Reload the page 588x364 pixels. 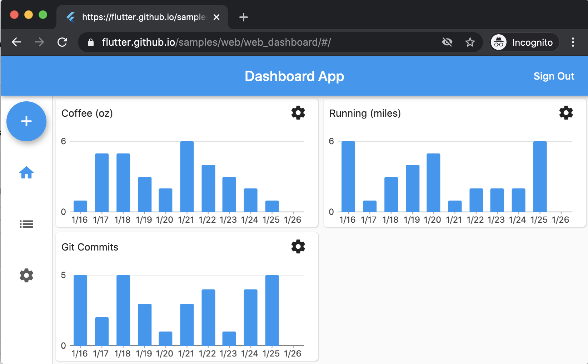tap(62, 42)
